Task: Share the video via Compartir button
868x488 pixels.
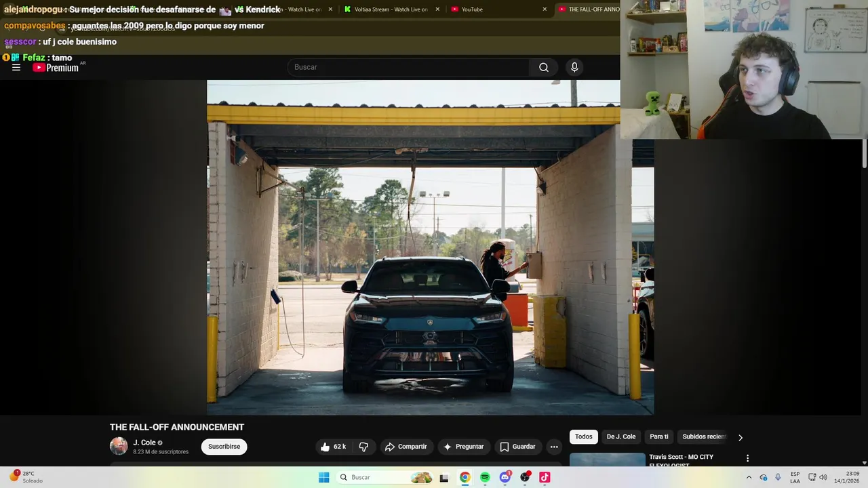Action: 406,447
